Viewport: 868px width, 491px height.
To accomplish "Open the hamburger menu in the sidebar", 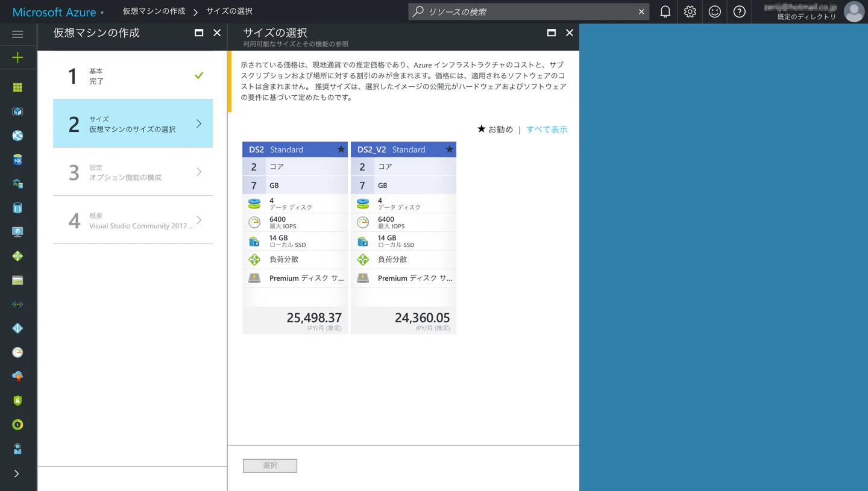I will [17, 34].
